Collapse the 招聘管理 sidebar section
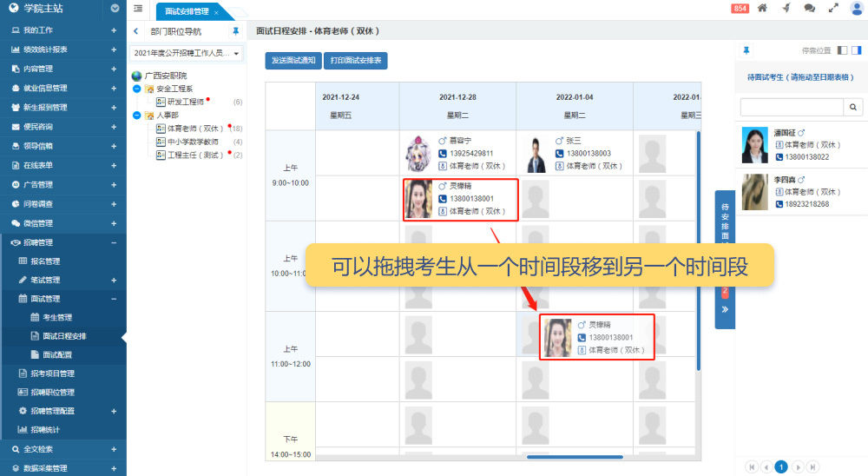 coord(114,242)
